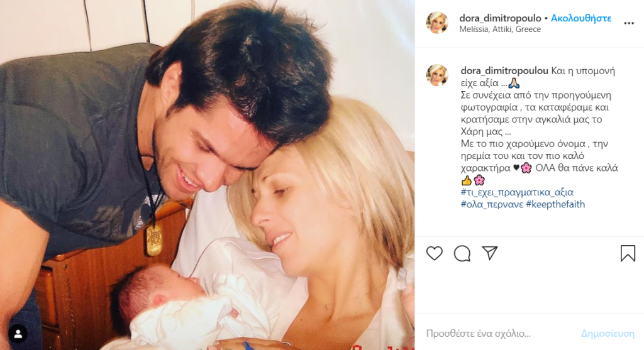The height and width of the screenshot is (350, 644).
Task: Click the thumbs up emoji in caption
Action: pyautogui.click(x=466, y=180)
